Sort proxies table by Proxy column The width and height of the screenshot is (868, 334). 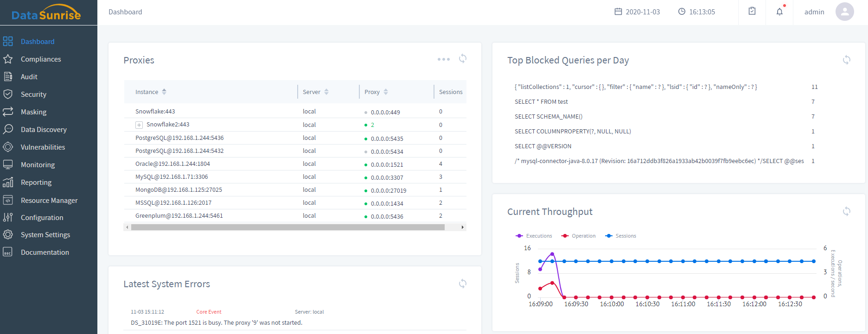386,92
